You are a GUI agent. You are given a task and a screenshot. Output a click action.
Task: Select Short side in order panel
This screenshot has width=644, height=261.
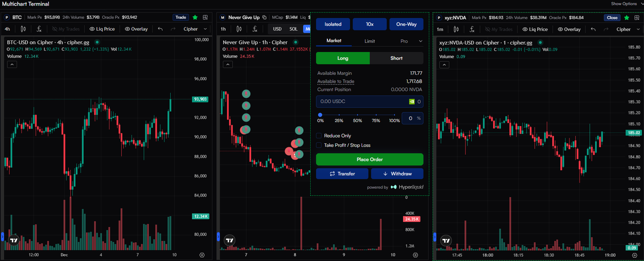tap(397, 58)
